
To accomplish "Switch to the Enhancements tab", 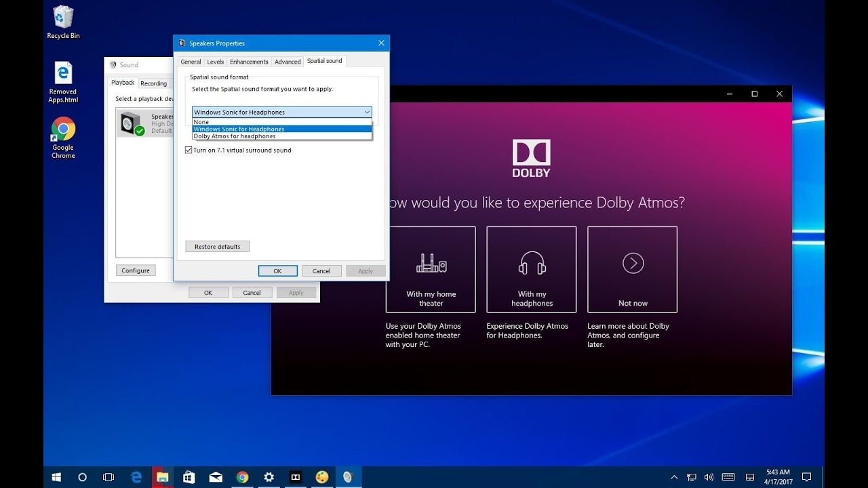I will [x=249, y=62].
